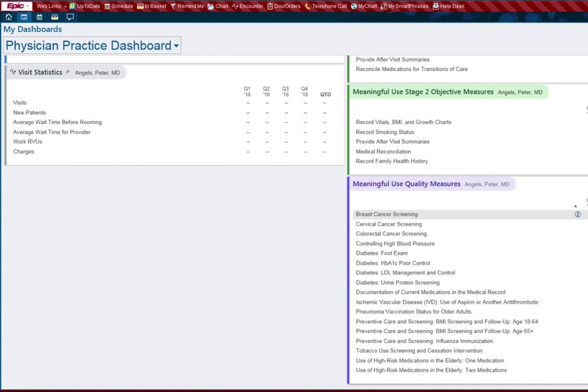Image resolution: width=588 pixels, height=392 pixels.
Task: Select Tobacco Use Screening and Cessation Intervention
Action: point(419,351)
